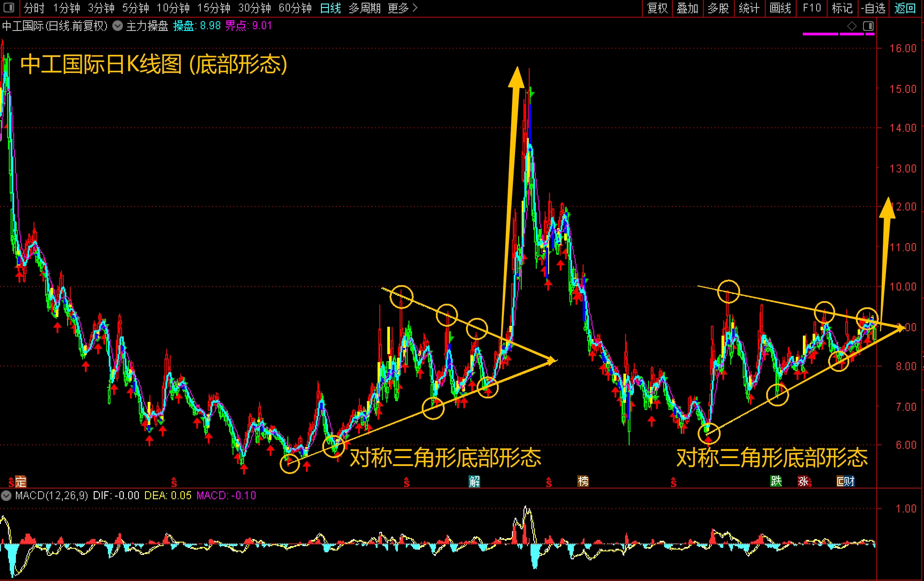This screenshot has width=924, height=581.
Task: Click the magenta bar near top right
Action: tap(821, 34)
